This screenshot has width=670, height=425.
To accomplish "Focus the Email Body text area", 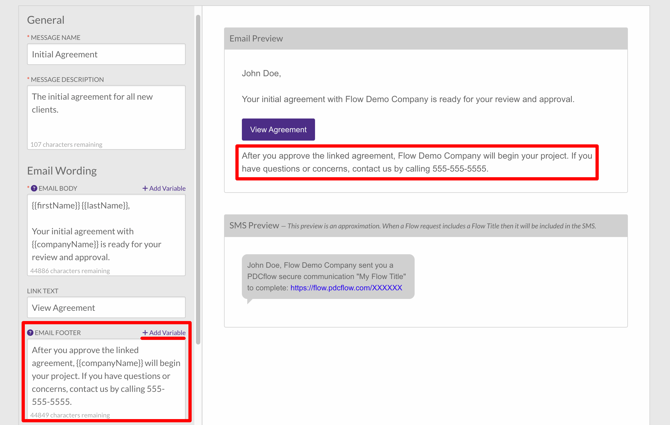I will point(106,235).
